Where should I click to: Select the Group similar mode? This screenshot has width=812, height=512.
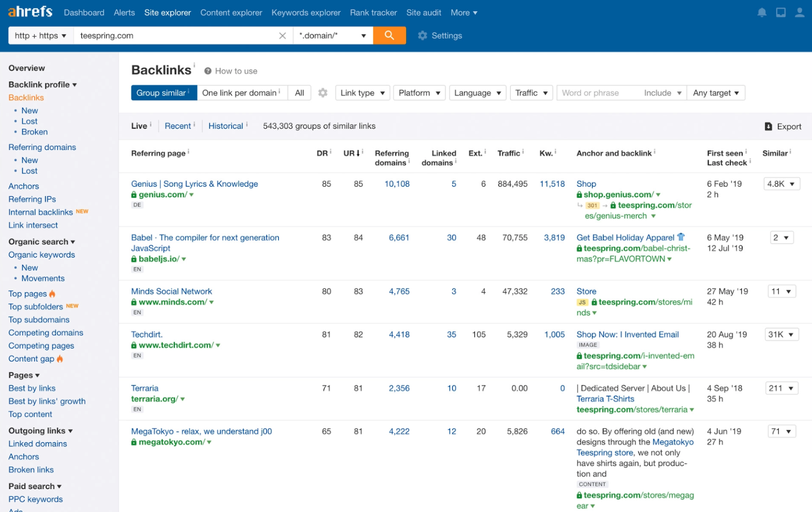tap(164, 93)
